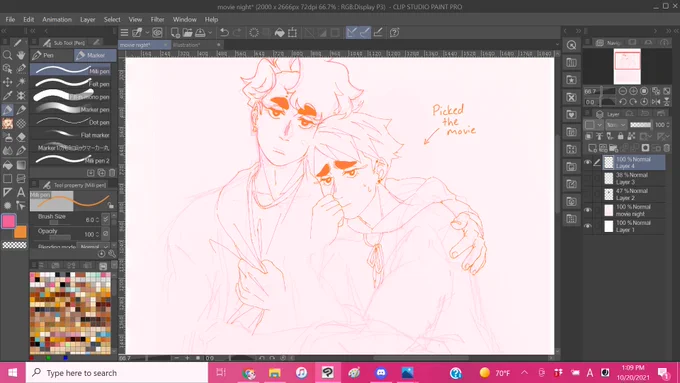Viewport: 680px width, 383px height.
Task: Adjust Opacity stepper in Tool property
Action: pyautogui.click(x=98, y=234)
